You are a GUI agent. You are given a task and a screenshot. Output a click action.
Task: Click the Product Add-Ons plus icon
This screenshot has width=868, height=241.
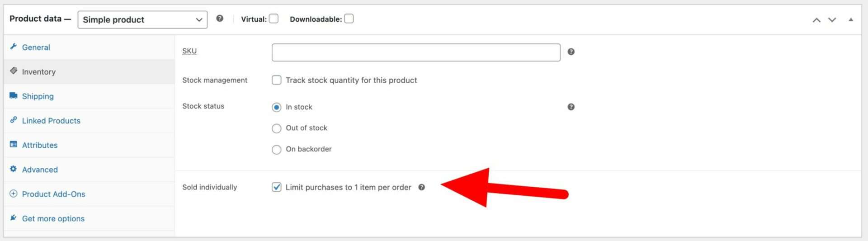click(x=14, y=194)
